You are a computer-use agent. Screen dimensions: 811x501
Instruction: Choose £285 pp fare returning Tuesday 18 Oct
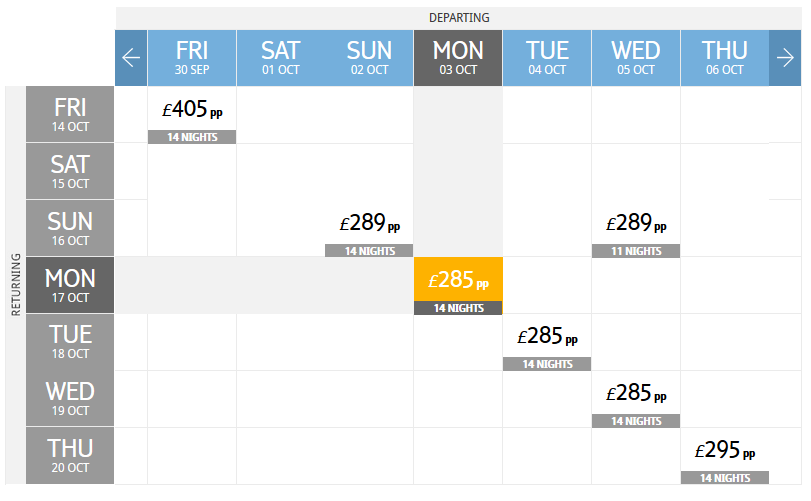tap(547, 342)
